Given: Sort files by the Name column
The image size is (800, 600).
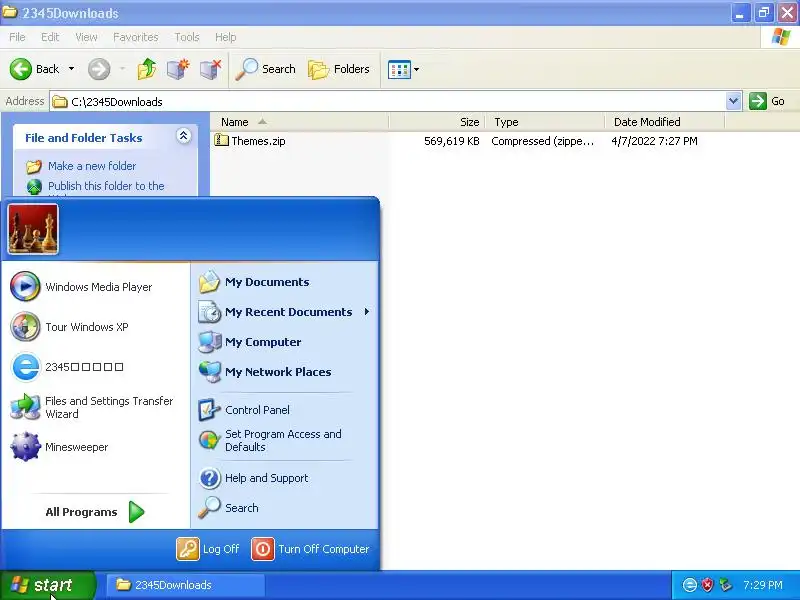Looking at the screenshot, I should pyautogui.click(x=299, y=122).
